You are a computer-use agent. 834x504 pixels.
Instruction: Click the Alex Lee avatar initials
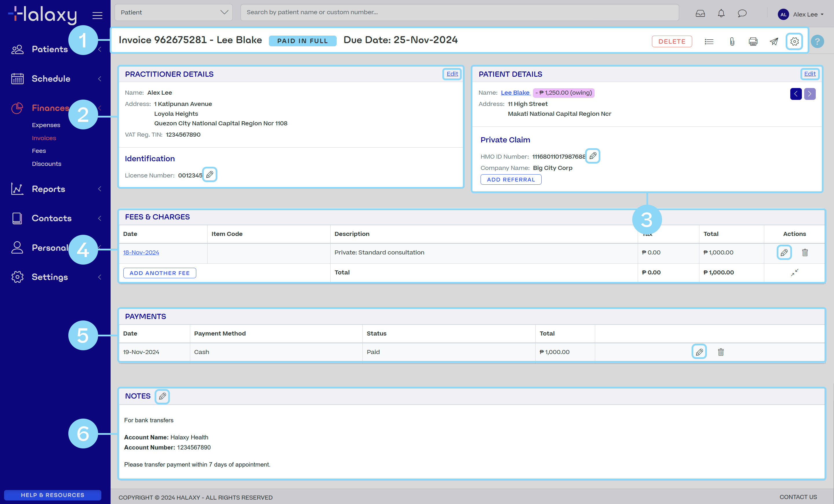[783, 14]
